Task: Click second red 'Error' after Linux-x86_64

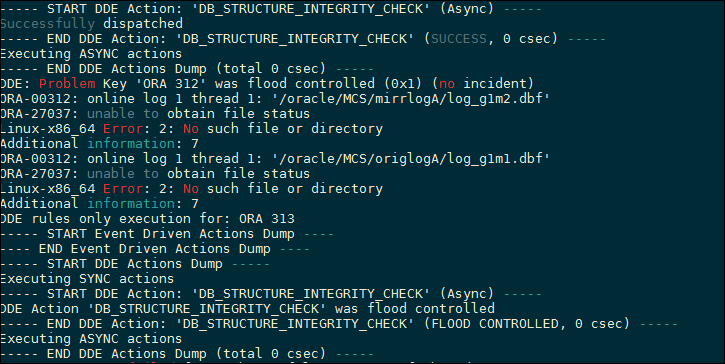Action: (123, 189)
